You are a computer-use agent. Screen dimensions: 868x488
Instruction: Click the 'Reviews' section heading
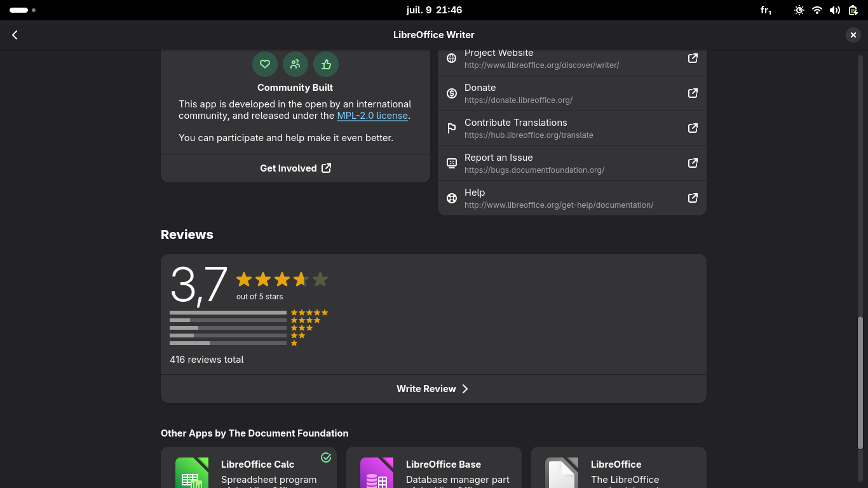click(187, 234)
